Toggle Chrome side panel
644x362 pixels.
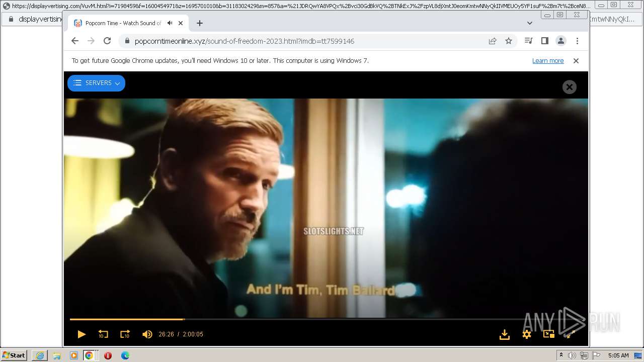point(544,41)
